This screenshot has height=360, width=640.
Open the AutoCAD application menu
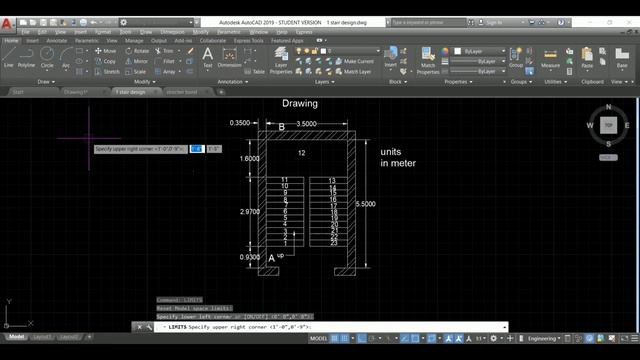(x=7, y=24)
